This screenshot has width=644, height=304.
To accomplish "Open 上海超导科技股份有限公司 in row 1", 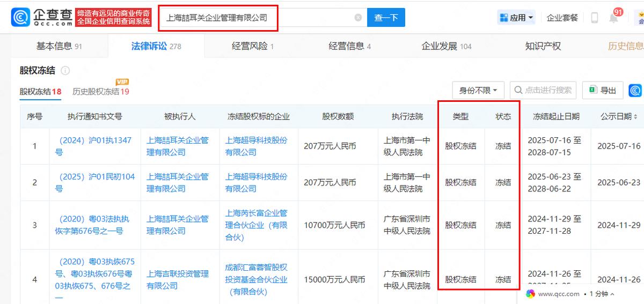I will point(256,146).
